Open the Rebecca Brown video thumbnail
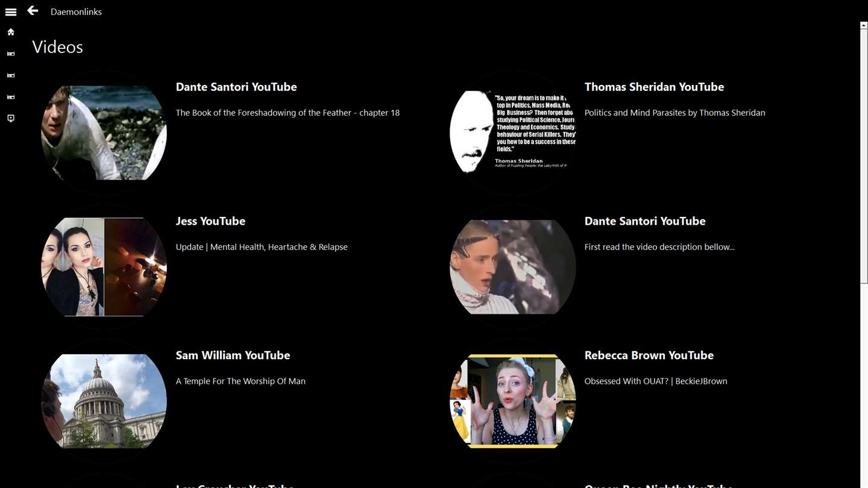The height and width of the screenshot is (488, 868). (513, 401)
